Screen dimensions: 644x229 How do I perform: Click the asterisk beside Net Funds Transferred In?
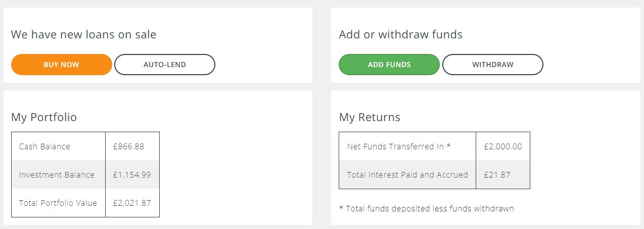448,146
